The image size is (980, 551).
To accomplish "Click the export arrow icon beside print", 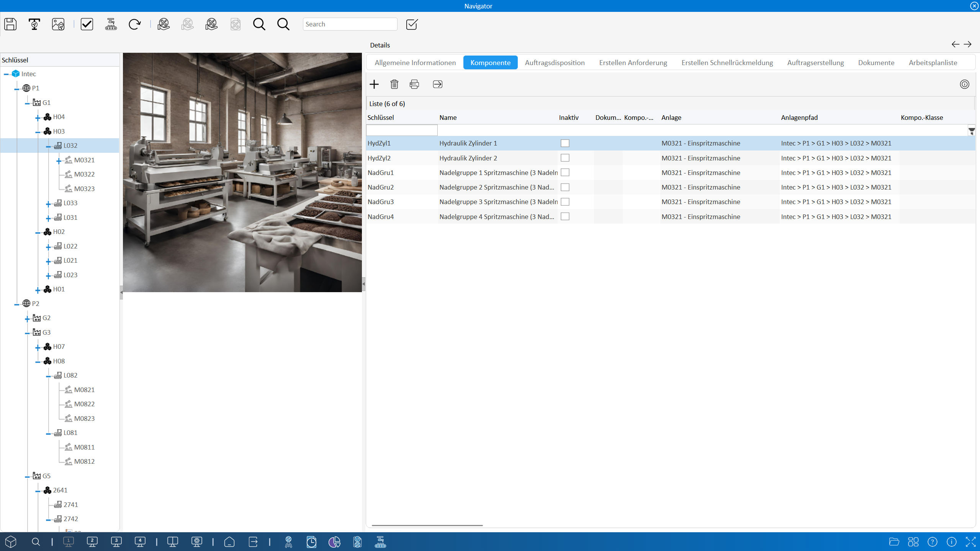I will (x=438, y=84).
